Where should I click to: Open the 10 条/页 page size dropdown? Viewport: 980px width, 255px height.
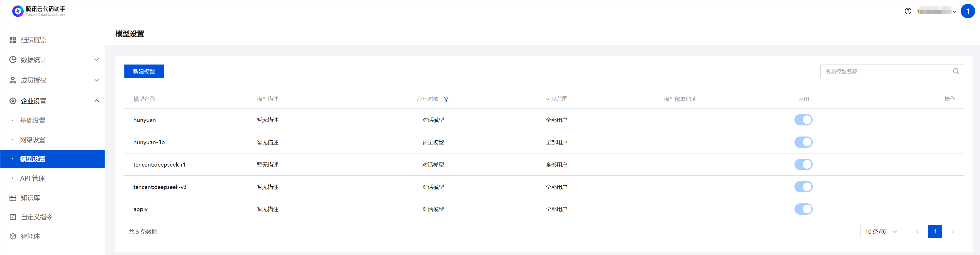[881, 231]
